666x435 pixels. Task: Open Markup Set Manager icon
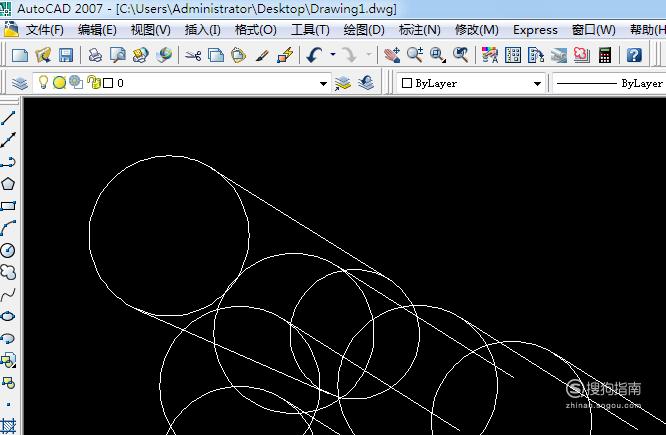pyautogui.click(x=582, y=55)
